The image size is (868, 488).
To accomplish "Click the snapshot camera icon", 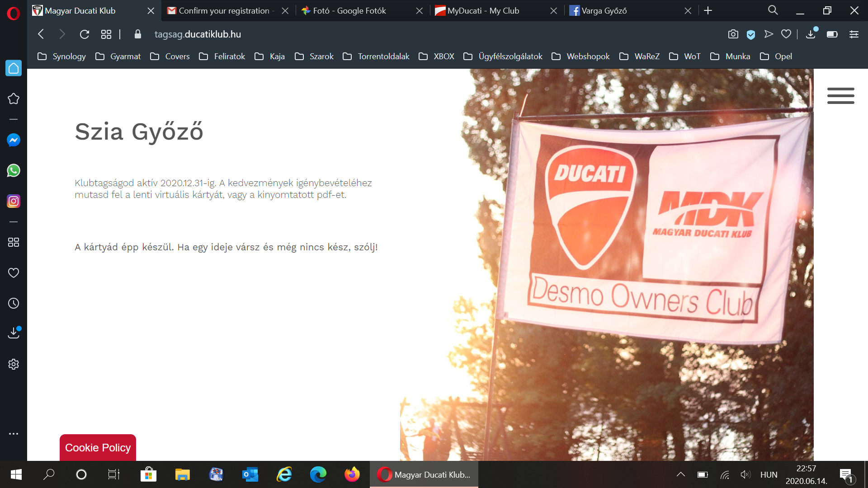I will click(x=733, y=34).
